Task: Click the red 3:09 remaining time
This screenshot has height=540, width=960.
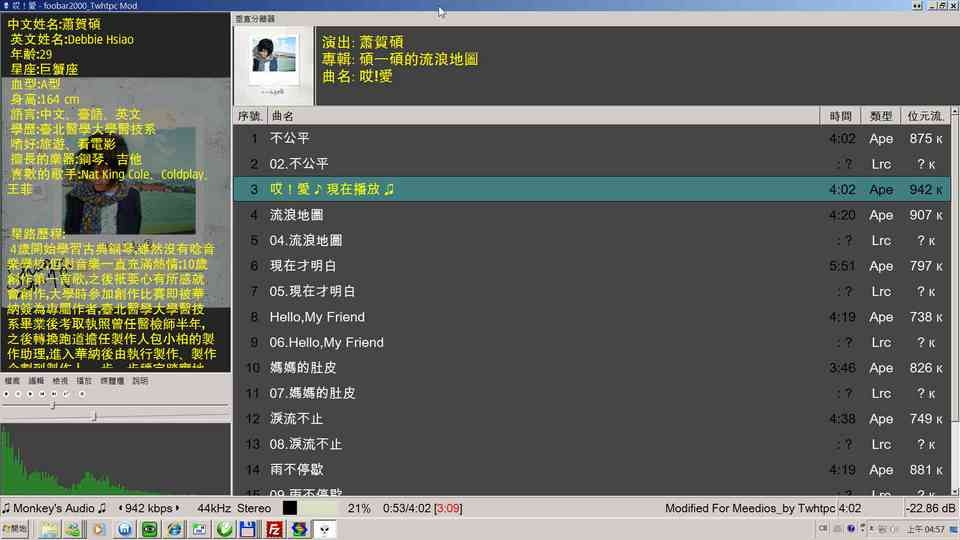Action: (x=448, y=508)
